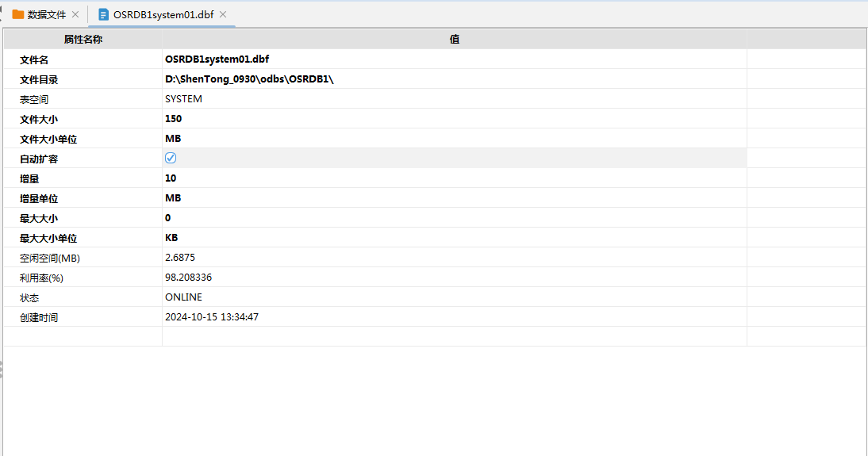Click the 状态 ONLINE value
Image resolution: width=868 pixels, height=456 pixels.
click(x=183, y=297)
